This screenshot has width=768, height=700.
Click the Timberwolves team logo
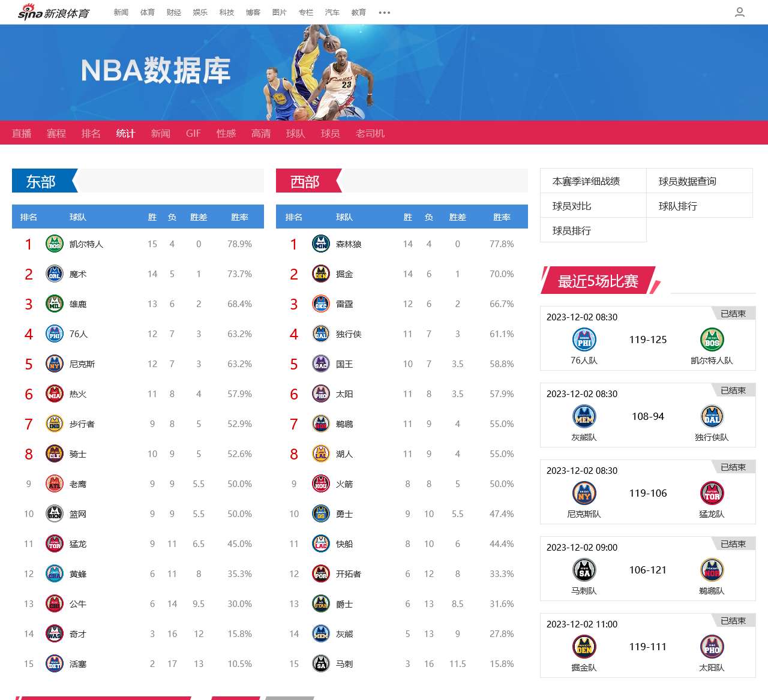[x=321, y=244]
